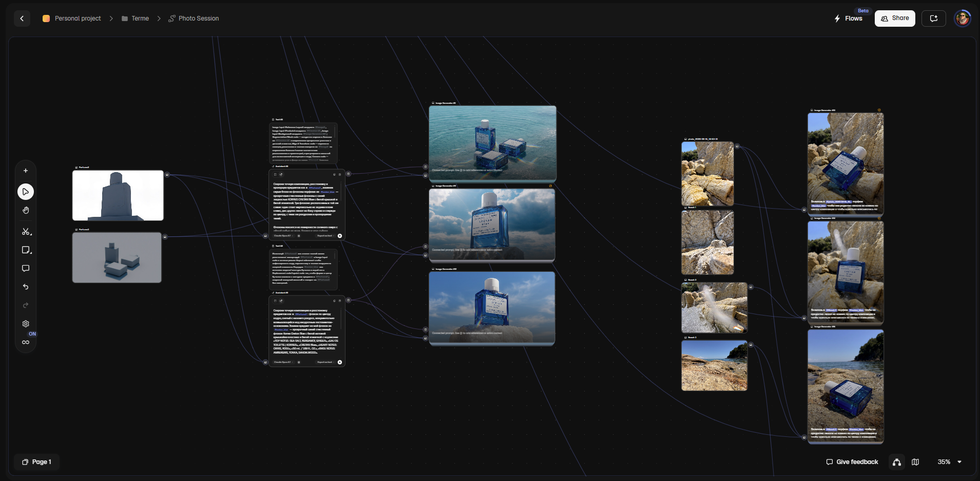Select the hand pan tool
The height and width of the screenshot is (481, 980).
(x=26, y=210)
